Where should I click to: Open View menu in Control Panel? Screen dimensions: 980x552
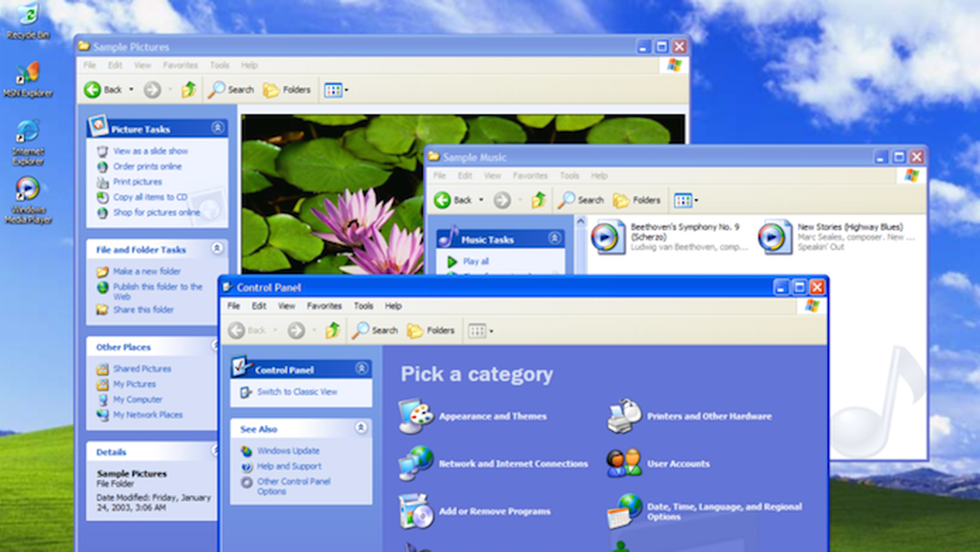coord(286,306)
